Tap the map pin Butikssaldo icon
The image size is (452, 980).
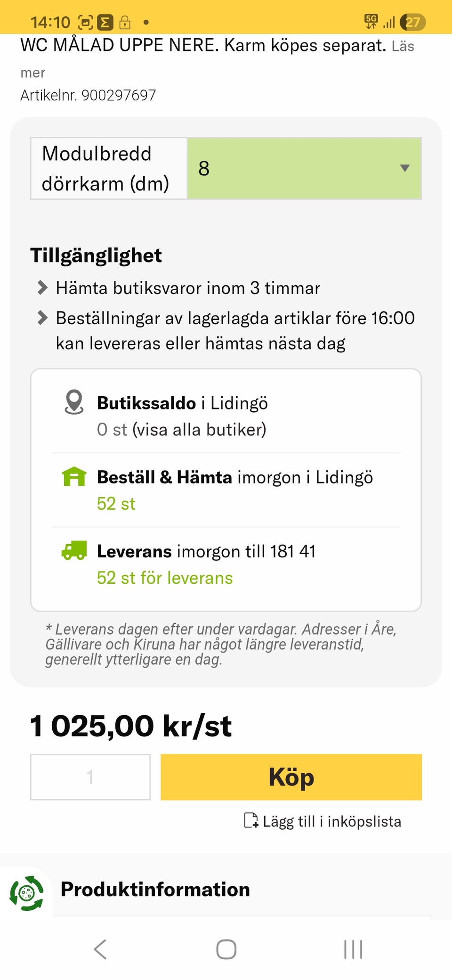point(74,402)
